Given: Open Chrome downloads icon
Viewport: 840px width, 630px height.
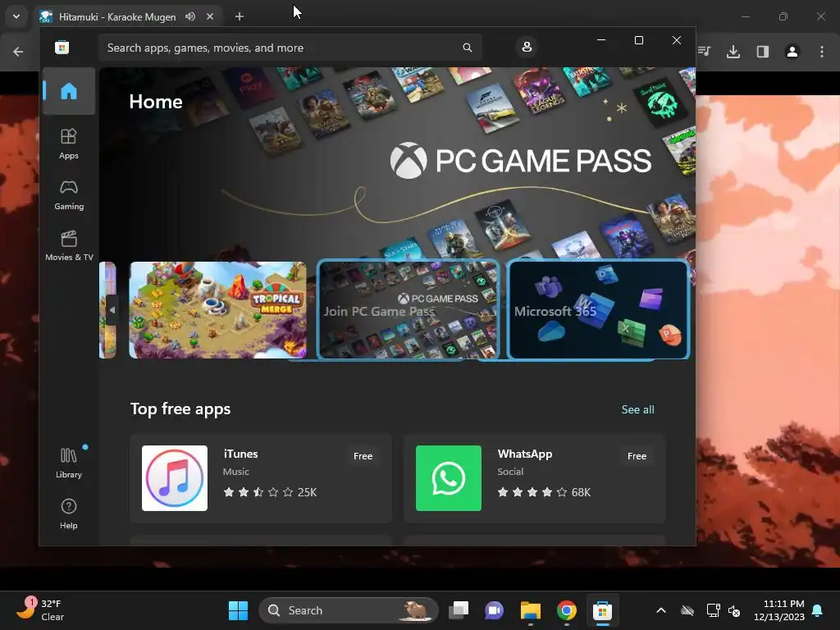Looking at the screenshot, I should (733, 52).
